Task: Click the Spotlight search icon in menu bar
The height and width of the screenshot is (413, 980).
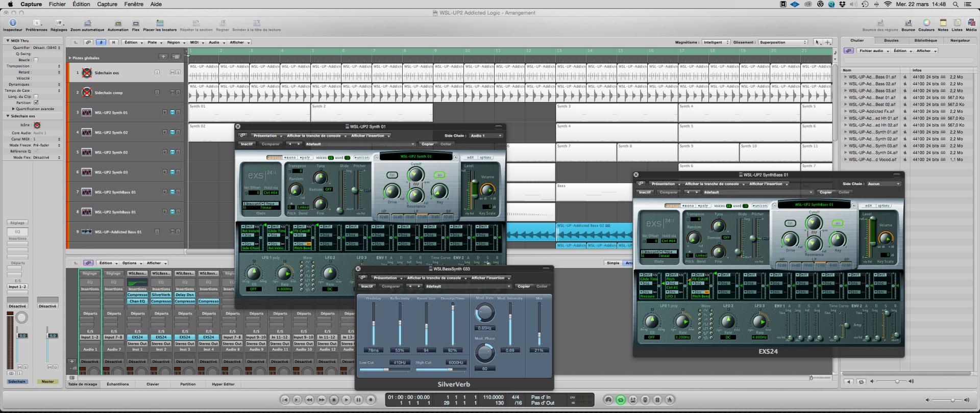Action: 955,4
